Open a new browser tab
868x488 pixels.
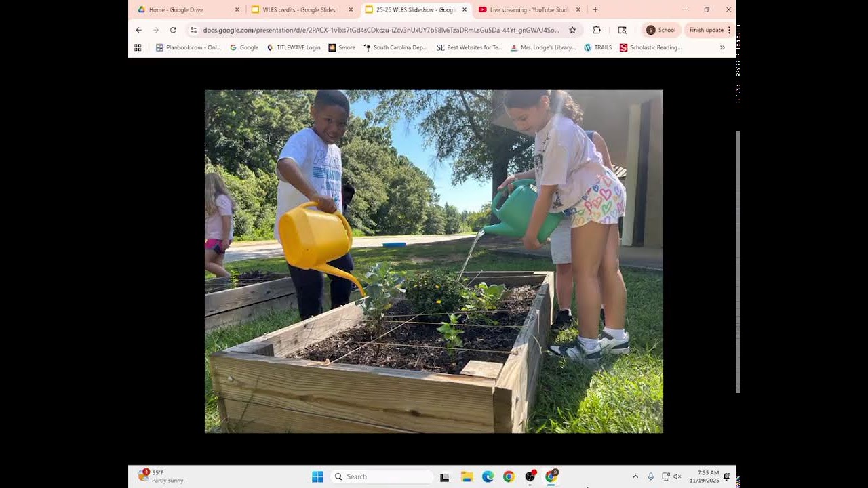(x=595, y=9)
